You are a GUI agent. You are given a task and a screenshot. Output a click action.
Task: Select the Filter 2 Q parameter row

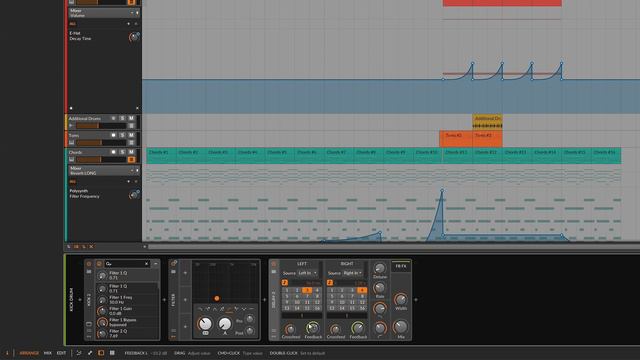(127, 333)
